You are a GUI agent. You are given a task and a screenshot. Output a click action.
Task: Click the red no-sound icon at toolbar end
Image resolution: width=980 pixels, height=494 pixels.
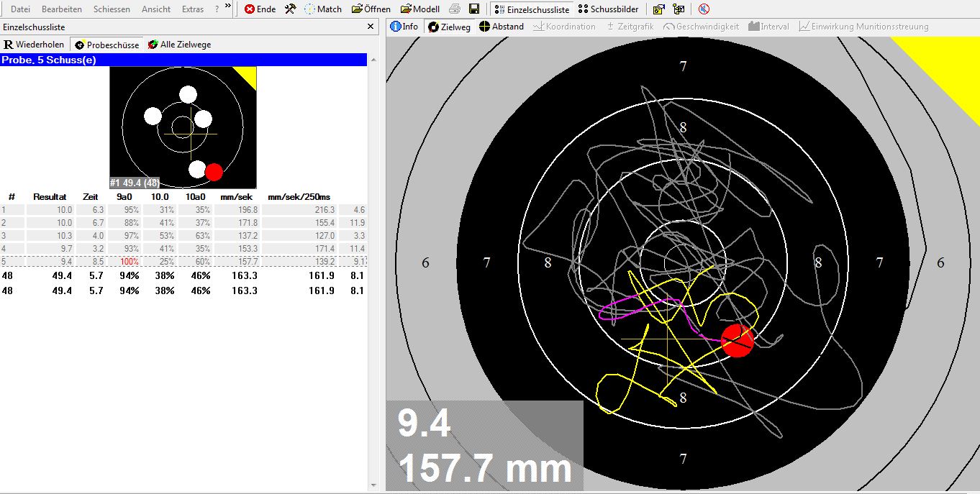click(x=704, y=9)
